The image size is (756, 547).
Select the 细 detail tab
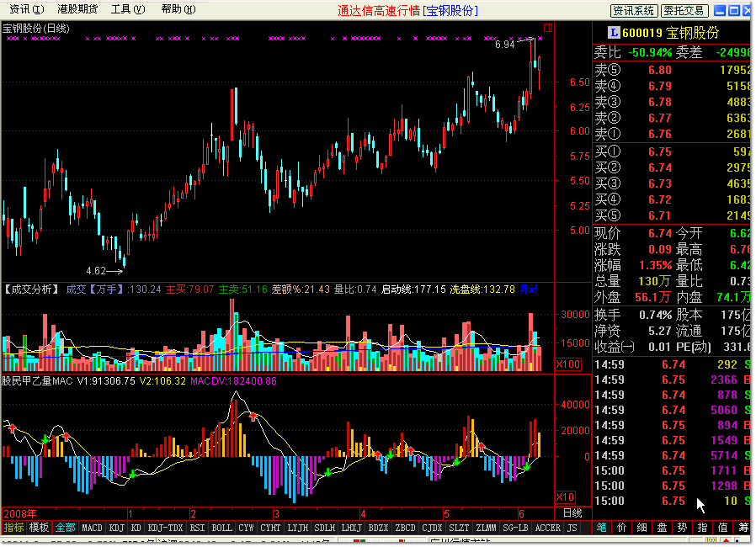(642, 528)
